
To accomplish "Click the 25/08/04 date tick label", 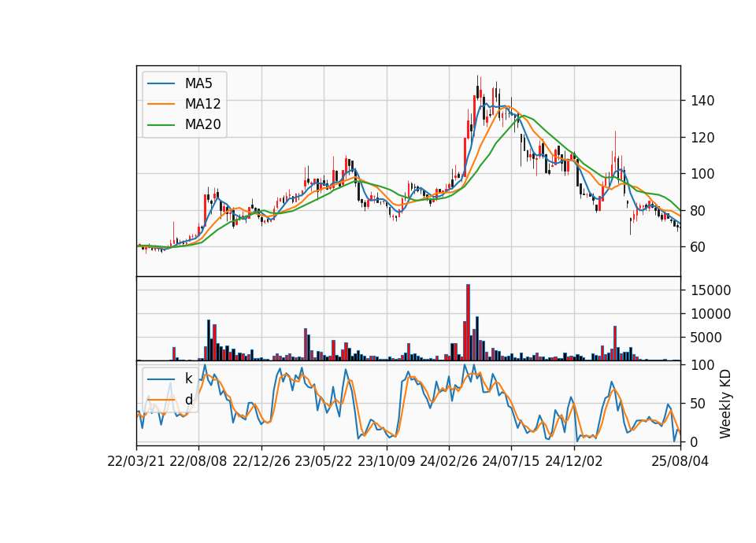I will tap(680, 461).
